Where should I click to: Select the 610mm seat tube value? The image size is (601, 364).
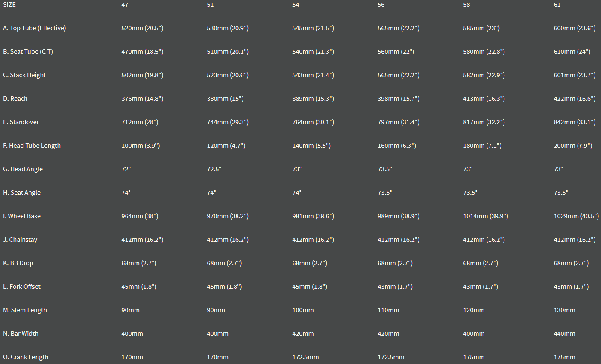click(572, 52)
